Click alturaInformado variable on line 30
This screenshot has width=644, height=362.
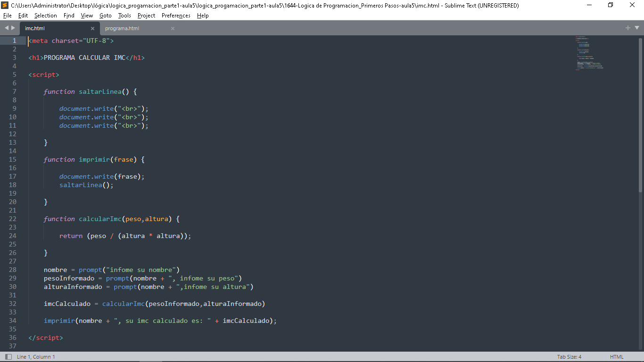(x=73, y=287)
